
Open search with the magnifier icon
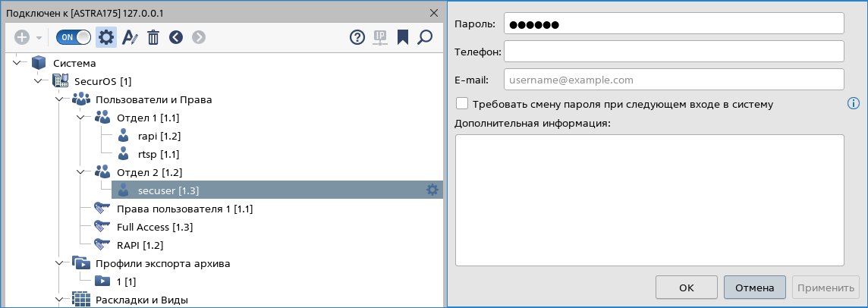click(425, 37)
